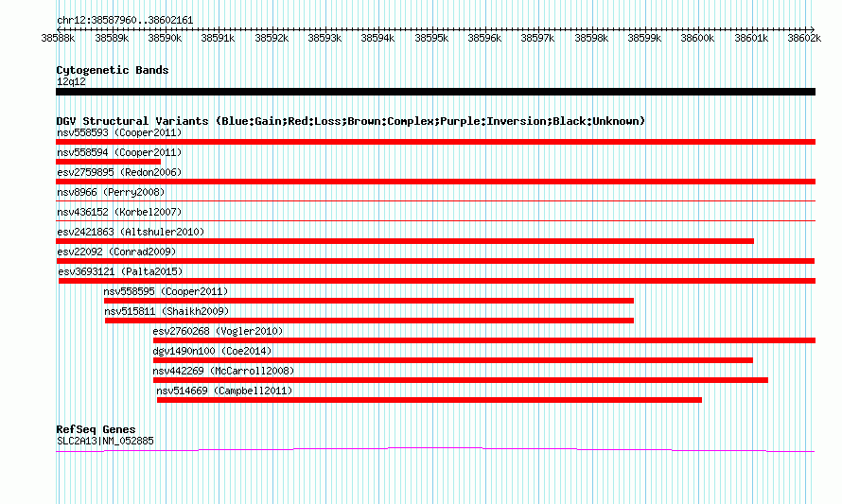842x504 pixels.
Task: Click the black 12q12 cytogenetic band bar
Action: (x=435, y=92)
